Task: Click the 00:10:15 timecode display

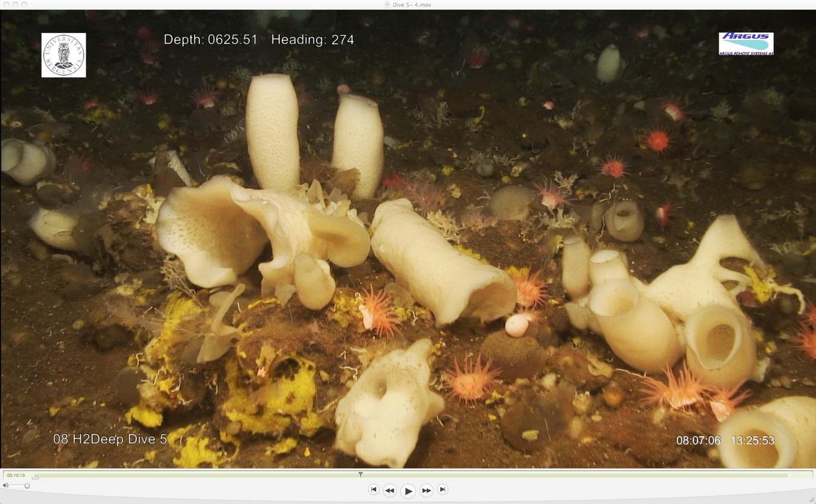Action: coord(16,476)
